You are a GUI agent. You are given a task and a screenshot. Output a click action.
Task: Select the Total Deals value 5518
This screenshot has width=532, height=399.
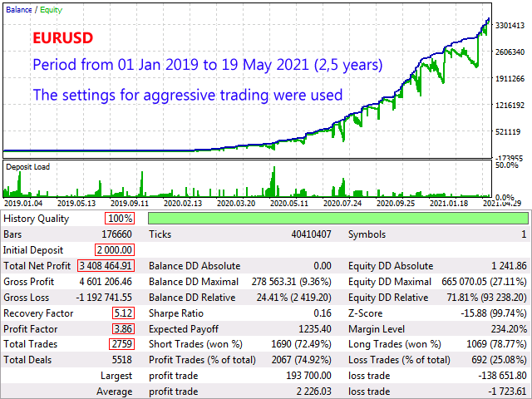point(122,360)
